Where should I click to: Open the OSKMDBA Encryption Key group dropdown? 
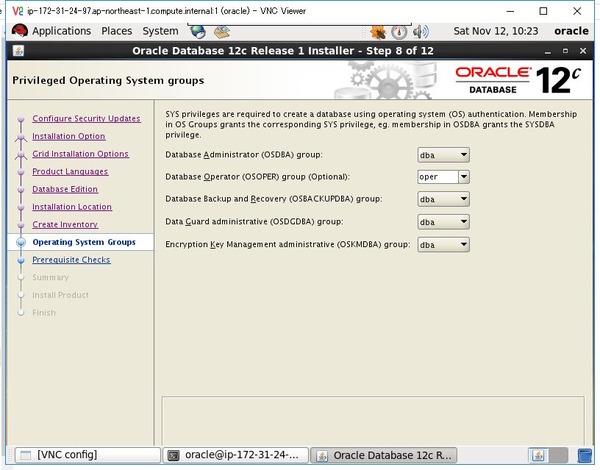click(443, 245)
